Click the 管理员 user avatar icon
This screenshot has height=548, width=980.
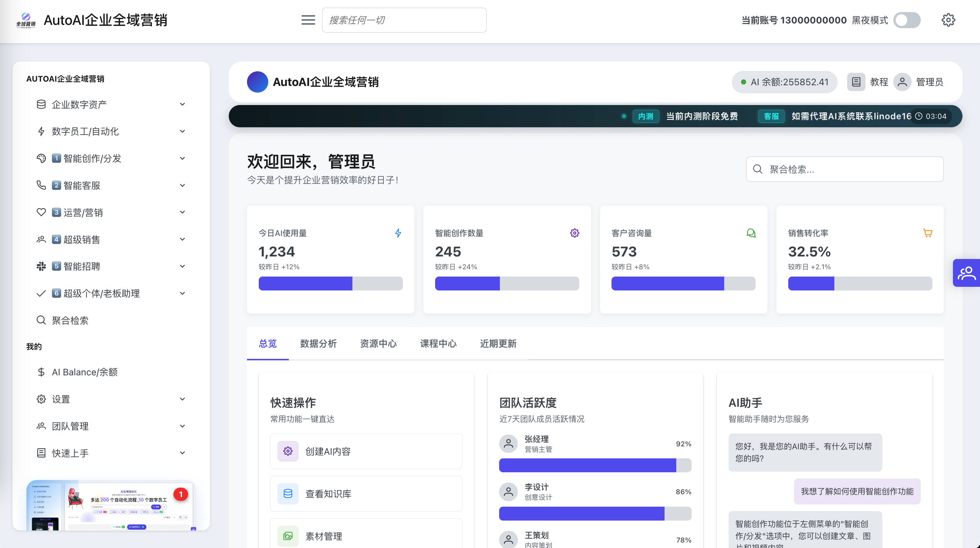click(902, 82)
